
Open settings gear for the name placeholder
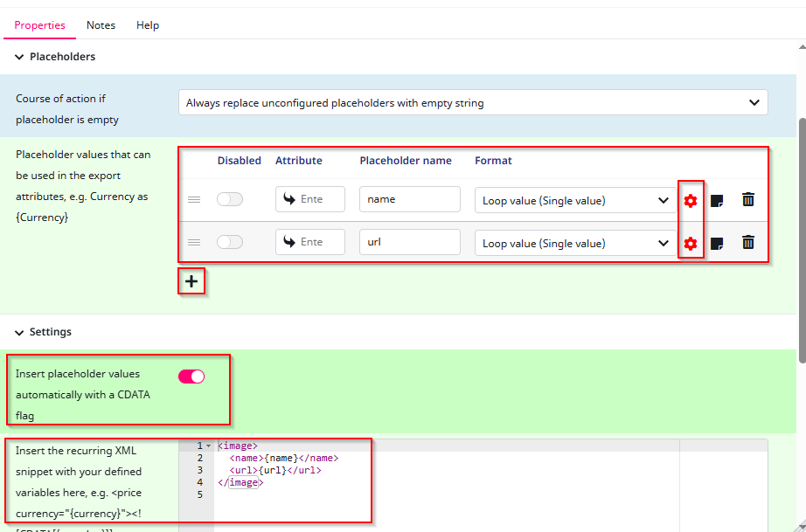(x=691, y=200)
